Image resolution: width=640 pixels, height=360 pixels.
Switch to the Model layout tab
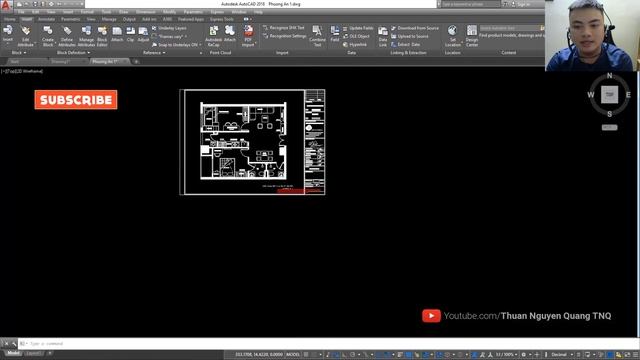coord(13,353)
